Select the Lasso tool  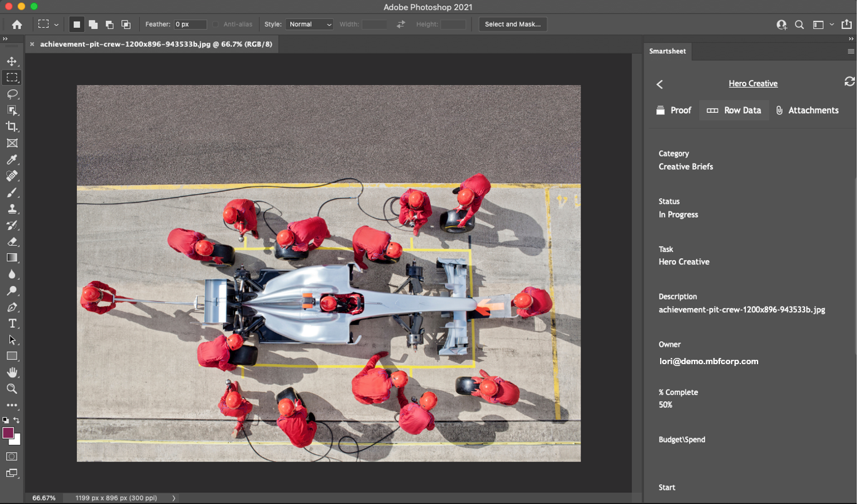click(x=12, y=94)
